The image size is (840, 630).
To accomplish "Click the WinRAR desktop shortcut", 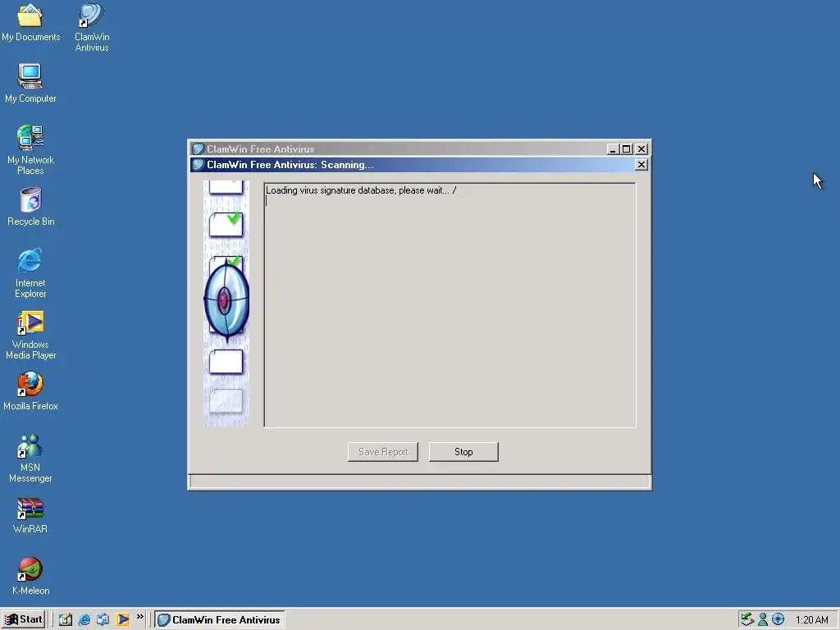I will pyautogui.click(x=30, y=515).
